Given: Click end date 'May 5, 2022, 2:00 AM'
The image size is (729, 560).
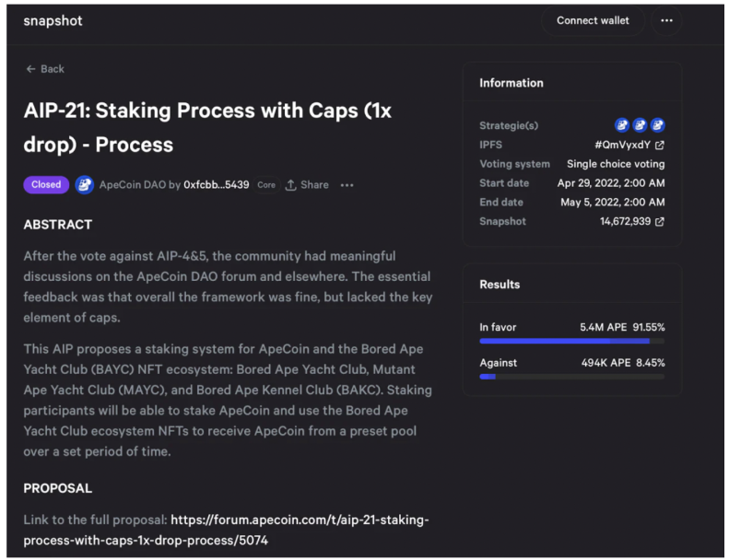Looking at the screenshot, I should (612, 202).
